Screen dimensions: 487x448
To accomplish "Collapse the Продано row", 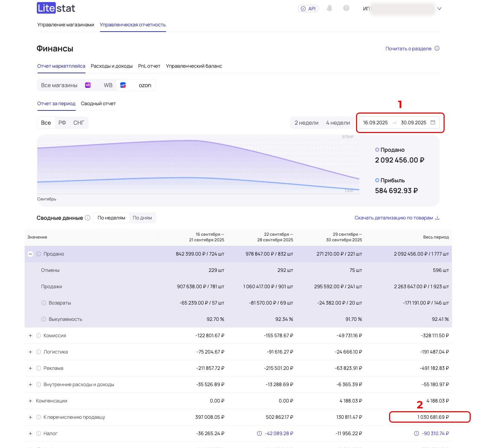I will click(31, 254).
